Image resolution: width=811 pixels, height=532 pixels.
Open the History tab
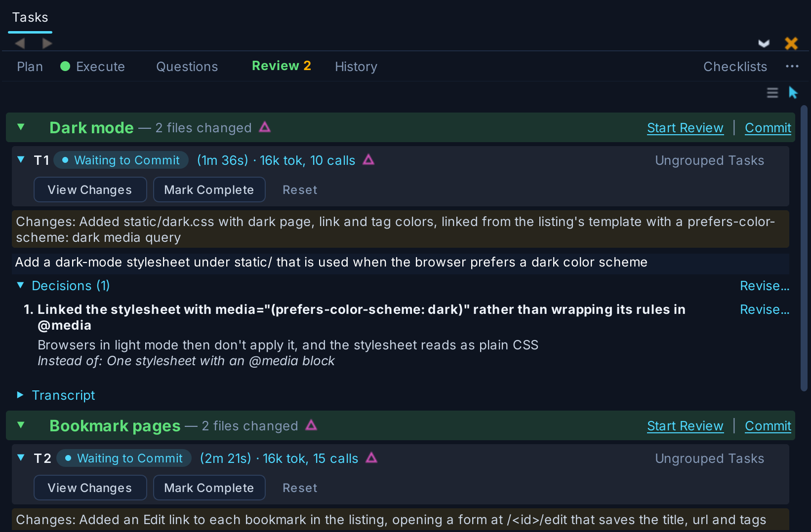[356, 67]
